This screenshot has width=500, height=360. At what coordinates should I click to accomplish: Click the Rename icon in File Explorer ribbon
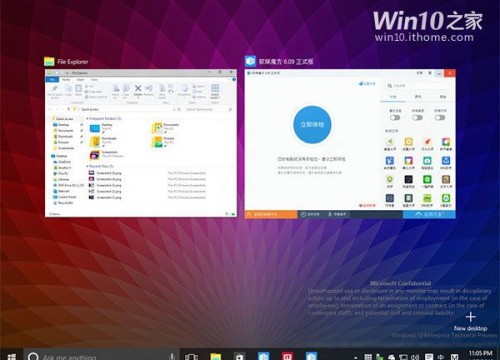tap(149, 89)
